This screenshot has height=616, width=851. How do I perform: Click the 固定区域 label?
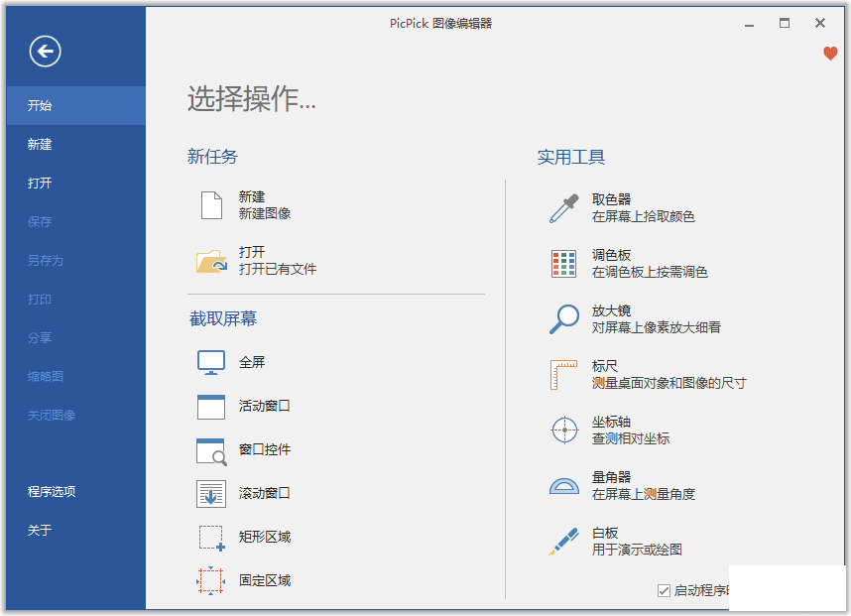[x=265, y=581]
